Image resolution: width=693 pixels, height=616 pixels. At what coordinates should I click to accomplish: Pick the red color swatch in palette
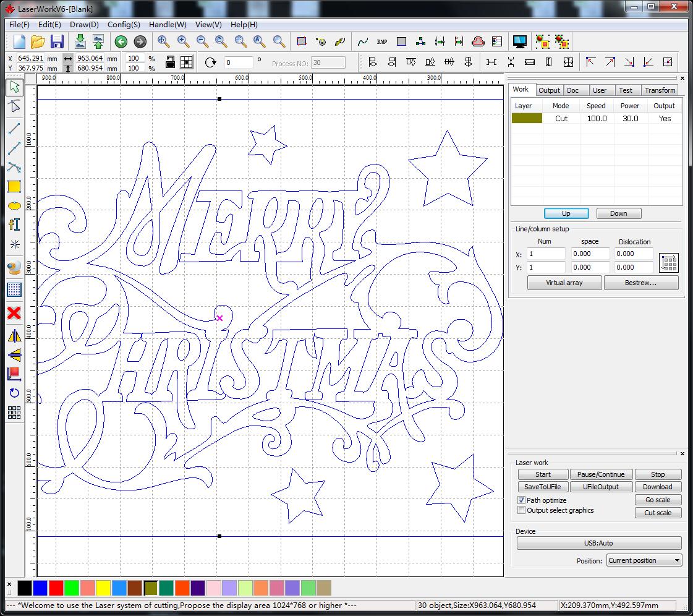click(56, 588)
